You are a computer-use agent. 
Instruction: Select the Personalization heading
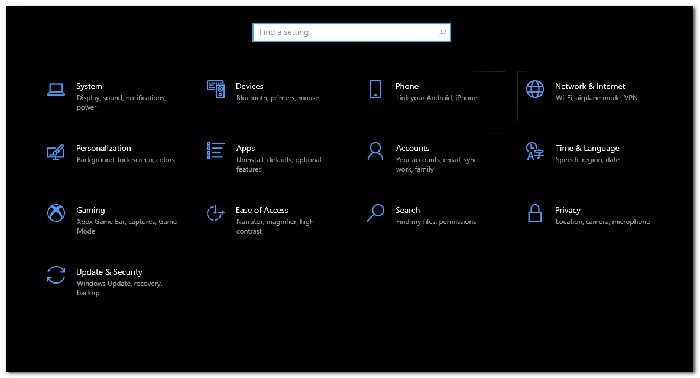pyautogui.click(x=104, y=148)
